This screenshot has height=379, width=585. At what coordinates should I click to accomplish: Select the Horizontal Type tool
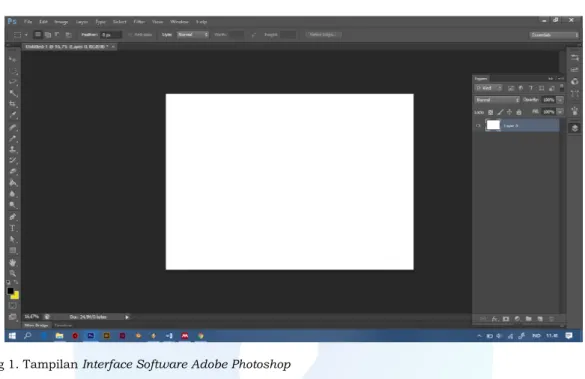[13, 228]
